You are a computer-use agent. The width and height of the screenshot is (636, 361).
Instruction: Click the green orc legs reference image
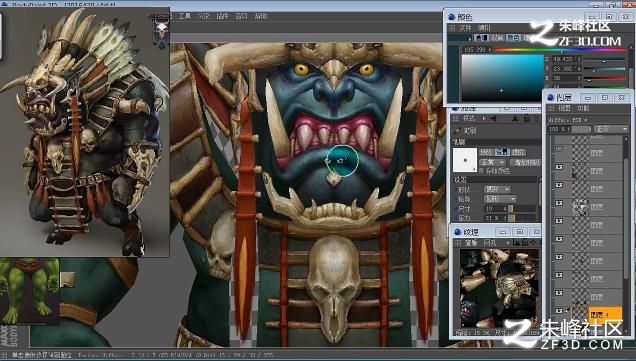point(29,290)
